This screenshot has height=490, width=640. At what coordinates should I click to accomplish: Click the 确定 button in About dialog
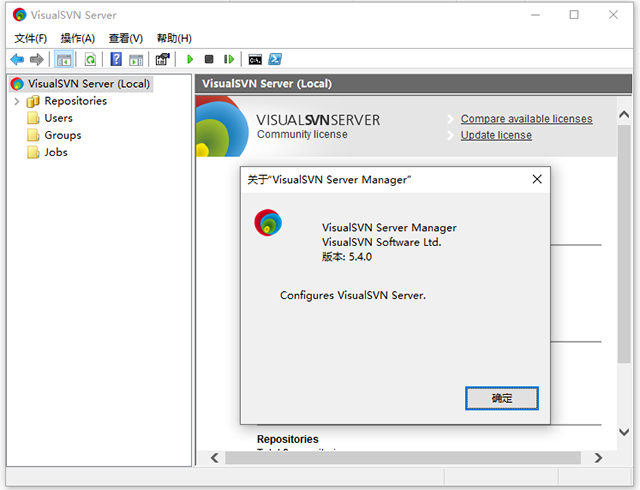click(502, 398)
